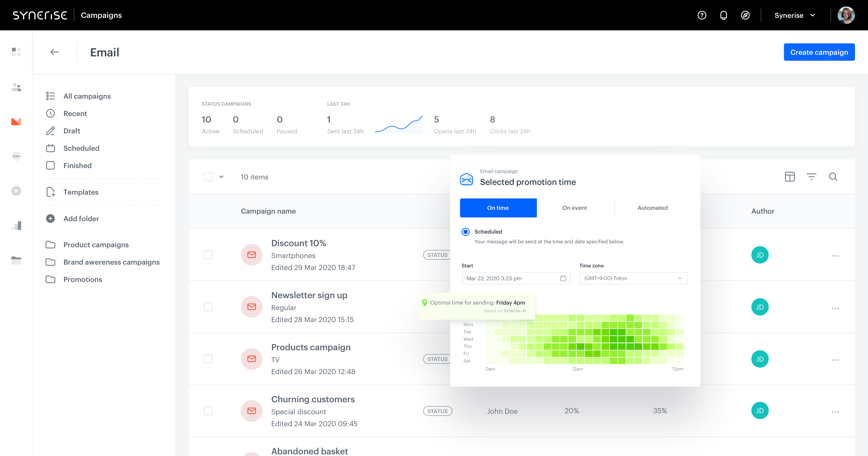The image size is (868, 456).
Task: Select the Scheduled radio button
Action: tap(465, 232)
